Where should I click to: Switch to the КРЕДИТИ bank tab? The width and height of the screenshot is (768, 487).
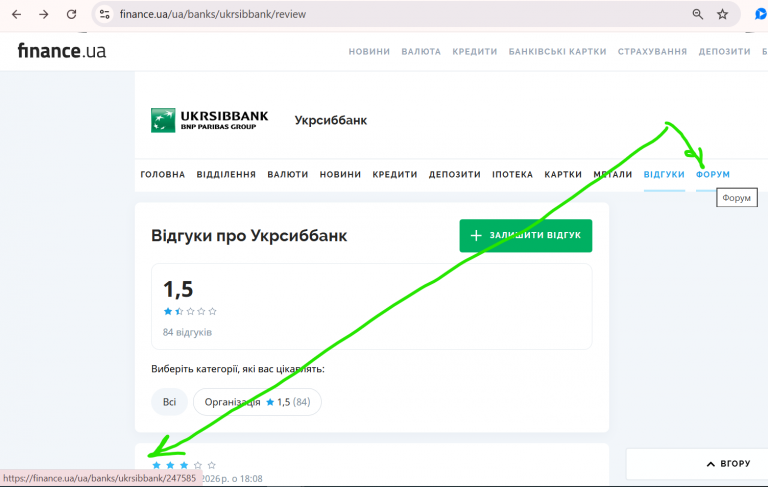395,174
